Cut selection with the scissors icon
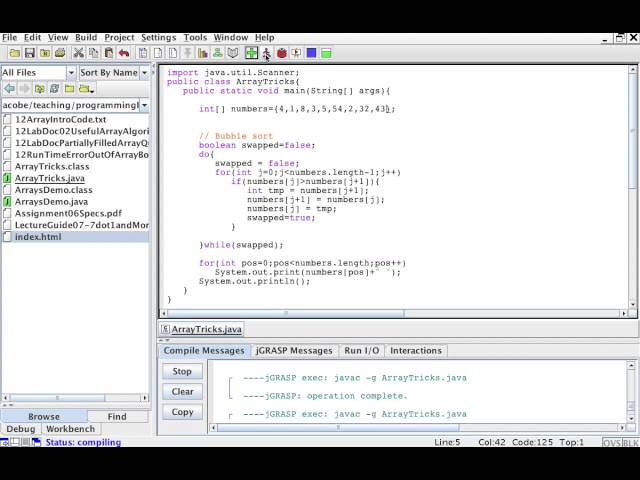The height and width of the screenshot is (480, 640). (x=78, y=53)
